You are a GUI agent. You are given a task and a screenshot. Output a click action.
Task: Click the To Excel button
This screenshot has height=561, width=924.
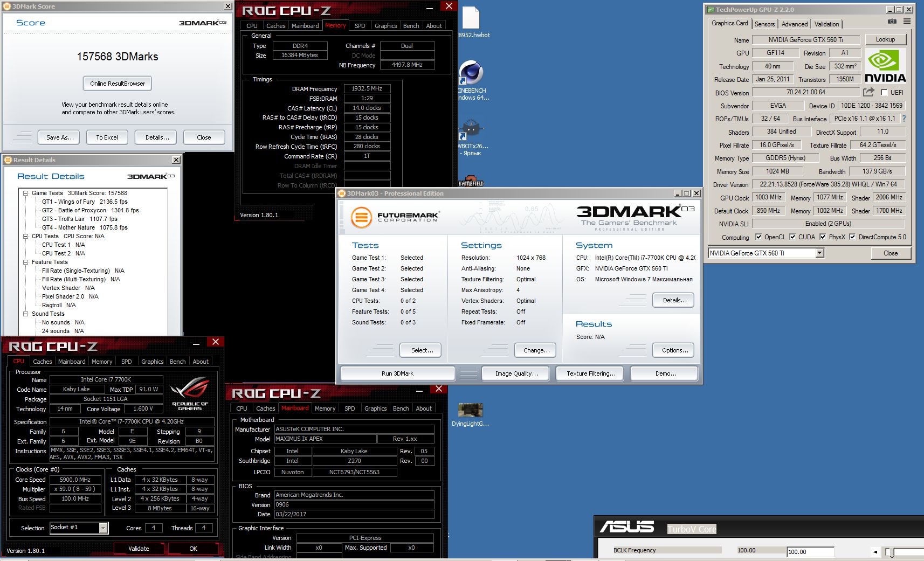(107, 137)
